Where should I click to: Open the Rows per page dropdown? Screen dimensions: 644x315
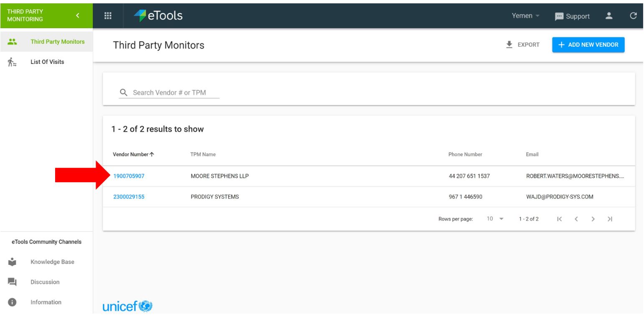tap(495, 218)
